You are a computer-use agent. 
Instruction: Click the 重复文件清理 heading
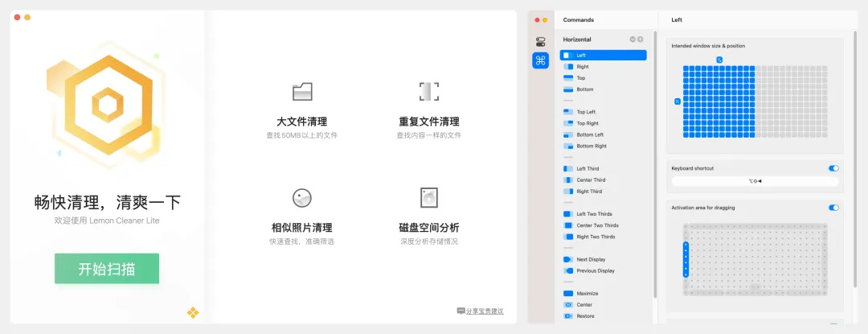pyautogui.click(x=429, y=122)
